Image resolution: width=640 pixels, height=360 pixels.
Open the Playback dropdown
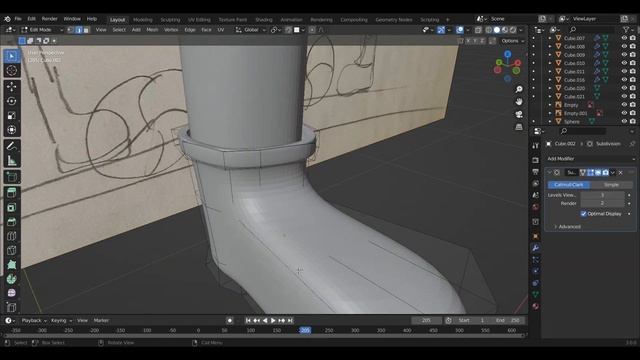(x=34, y=320)
